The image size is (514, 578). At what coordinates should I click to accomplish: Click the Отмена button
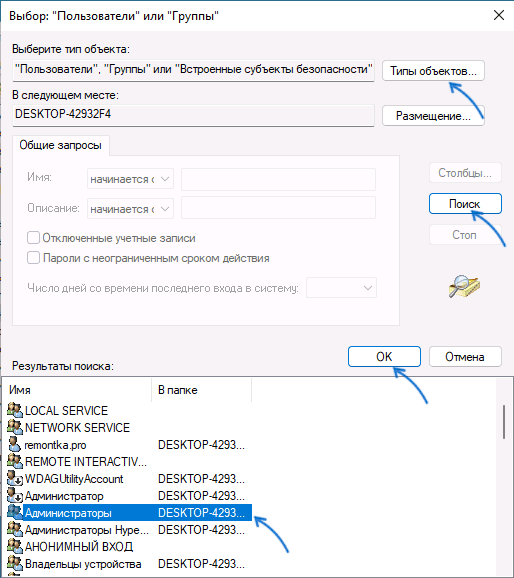[x=465, y=356]
